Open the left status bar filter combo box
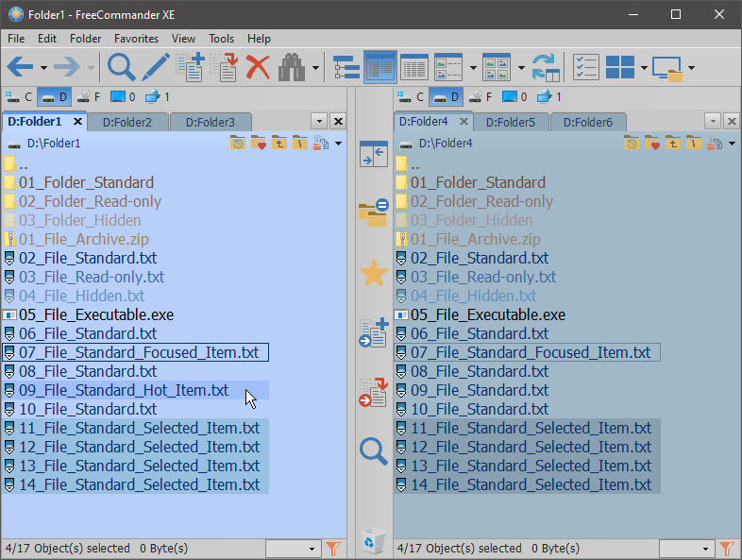 click(x=294, y=549)
